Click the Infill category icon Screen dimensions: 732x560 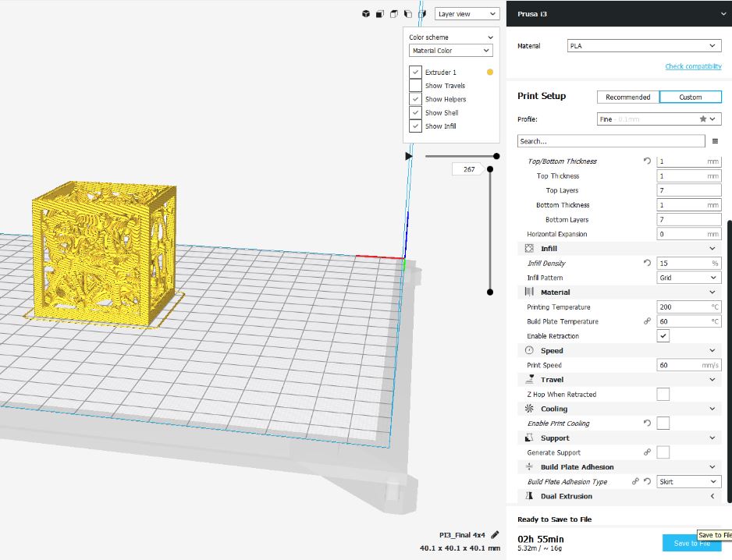point(529,248)
